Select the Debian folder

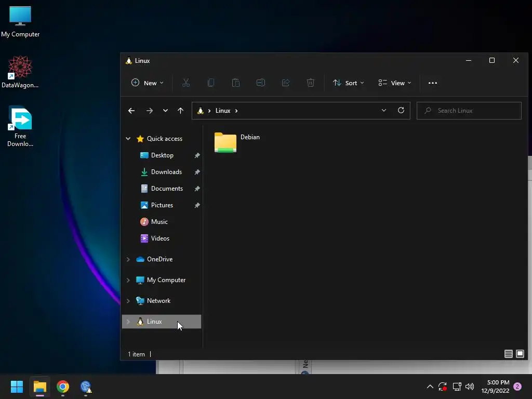point(237,142)
